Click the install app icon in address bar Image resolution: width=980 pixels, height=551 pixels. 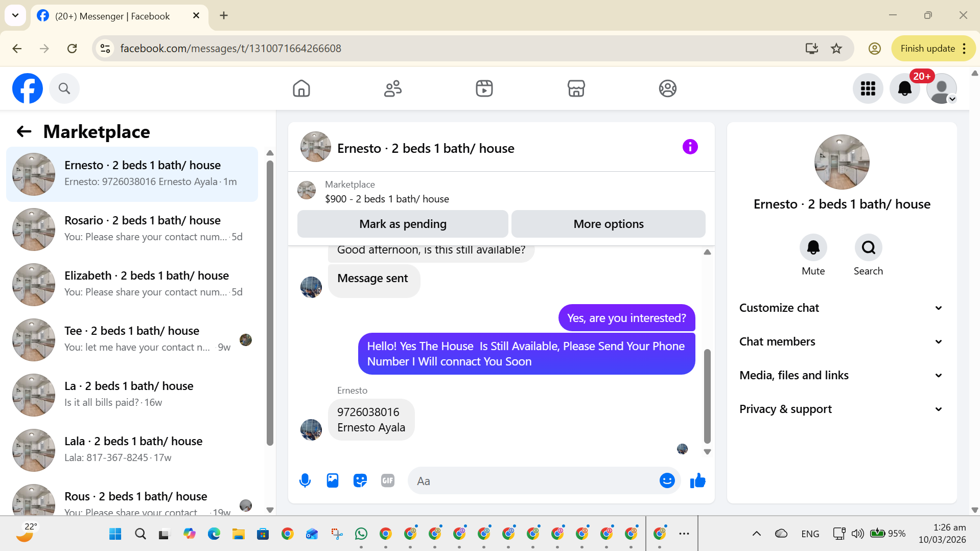point(811,49)
